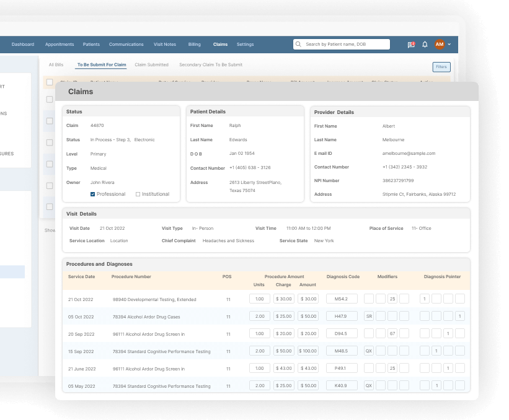Screen dimensions: 509x420
Task: Open the messages icon with red badge
Action: pyautogui.click(x=411, y=45)
